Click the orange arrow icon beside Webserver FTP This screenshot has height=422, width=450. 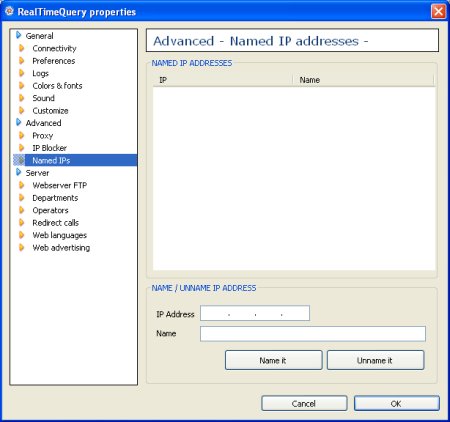(22, 185)
